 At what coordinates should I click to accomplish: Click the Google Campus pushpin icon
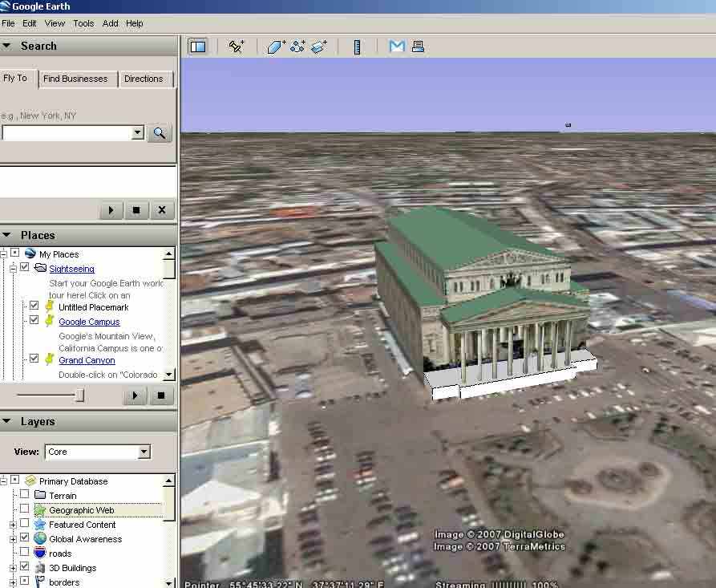pyautogui.click(x=50, y=321)
